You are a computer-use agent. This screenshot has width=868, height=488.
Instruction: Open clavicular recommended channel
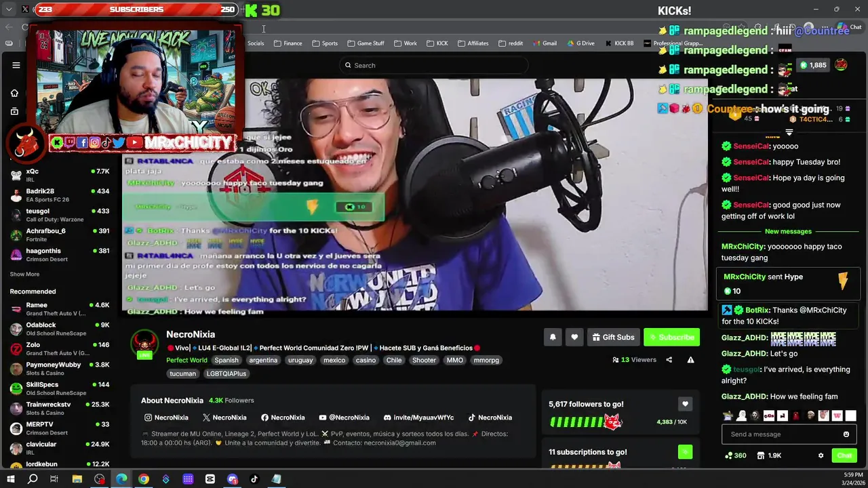(x=60, y=448)
